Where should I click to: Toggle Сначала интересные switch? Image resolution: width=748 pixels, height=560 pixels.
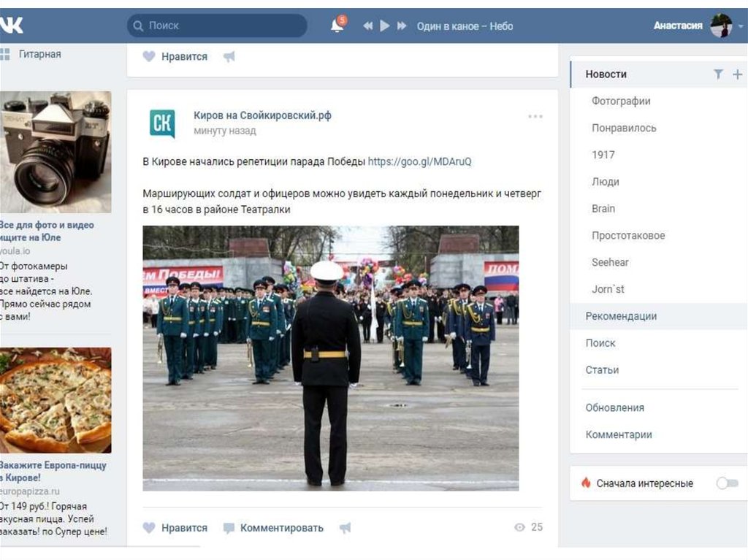(x=727, y=483)
